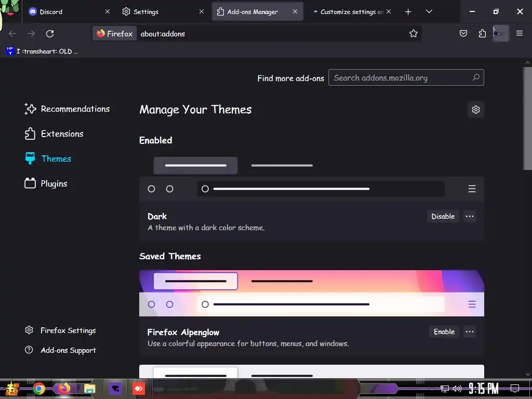The height and width of the screenshot is (399, 532).
Task: Open the Pocket save icon
Action: 463,33
